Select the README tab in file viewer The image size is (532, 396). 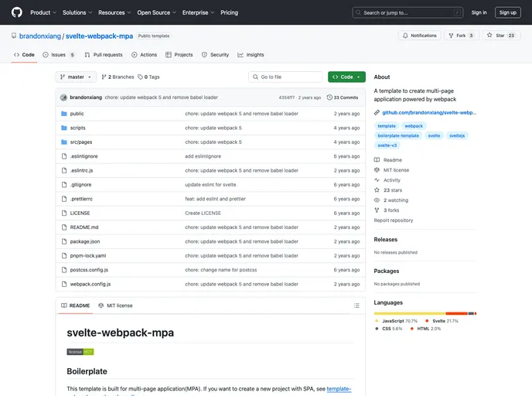[75, 306]
